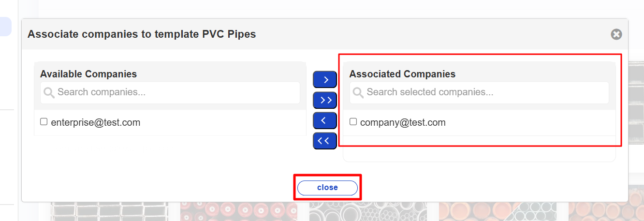Screen dimensions: 644x221
Task: Click magnifier icon in Available Companies search
Action: click(x=49, y=92)
